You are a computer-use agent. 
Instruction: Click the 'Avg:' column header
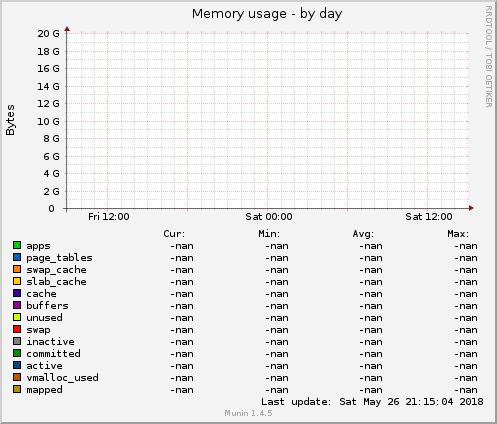363,234
